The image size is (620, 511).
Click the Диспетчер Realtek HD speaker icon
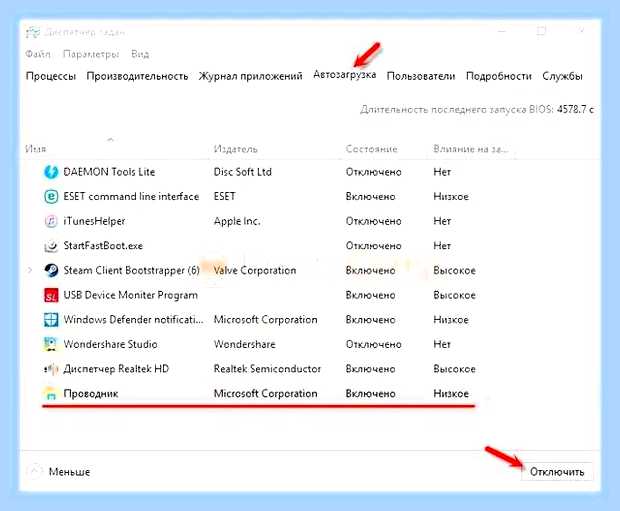click(x=51, y=369)
